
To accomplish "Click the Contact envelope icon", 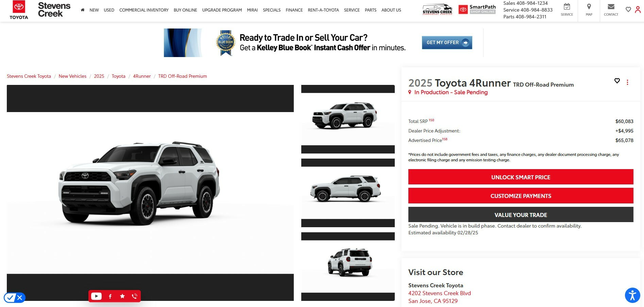I will (x=611, y=7).
